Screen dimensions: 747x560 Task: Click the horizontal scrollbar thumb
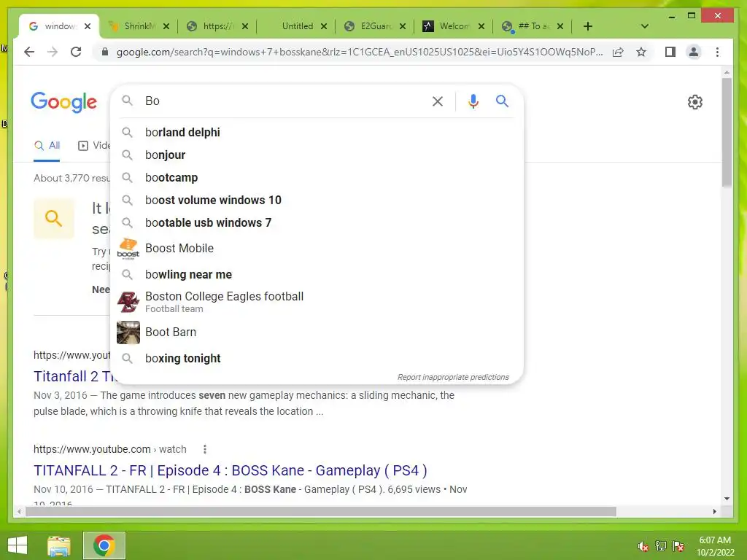321,511
